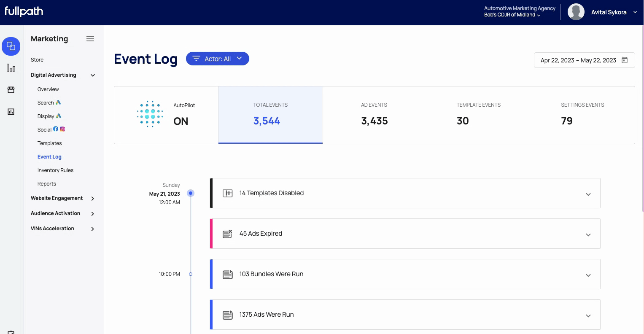
Task: Click the May 21 timeline marker dot
Action: (191, 193)
